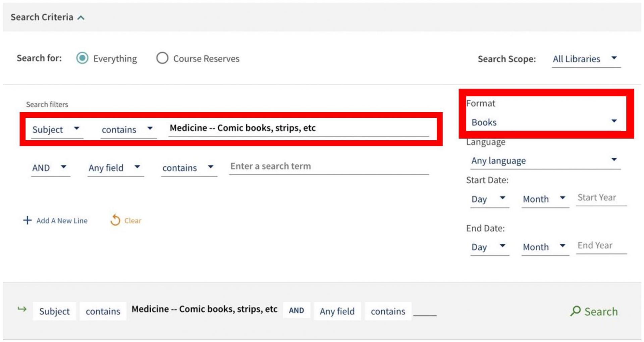Click the Medicine -- Comic books summary text
This screenshot has height=342, width=644.
point(204,309)
